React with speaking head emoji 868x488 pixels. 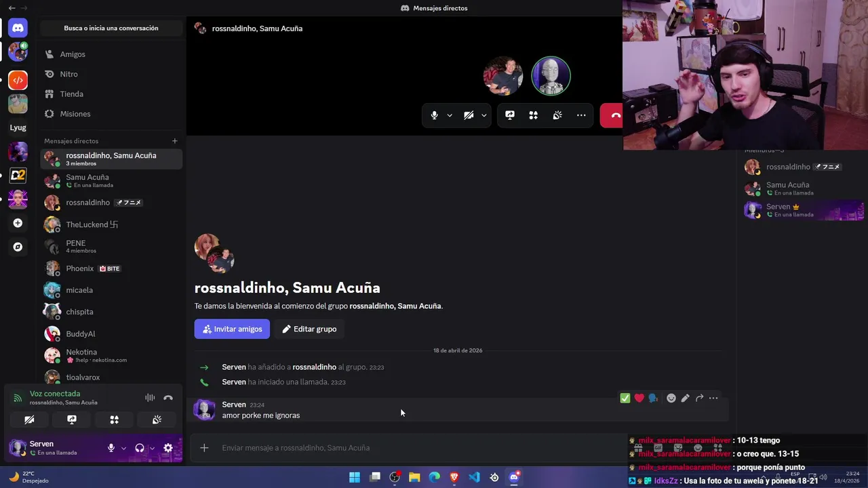tap(652, 398)
